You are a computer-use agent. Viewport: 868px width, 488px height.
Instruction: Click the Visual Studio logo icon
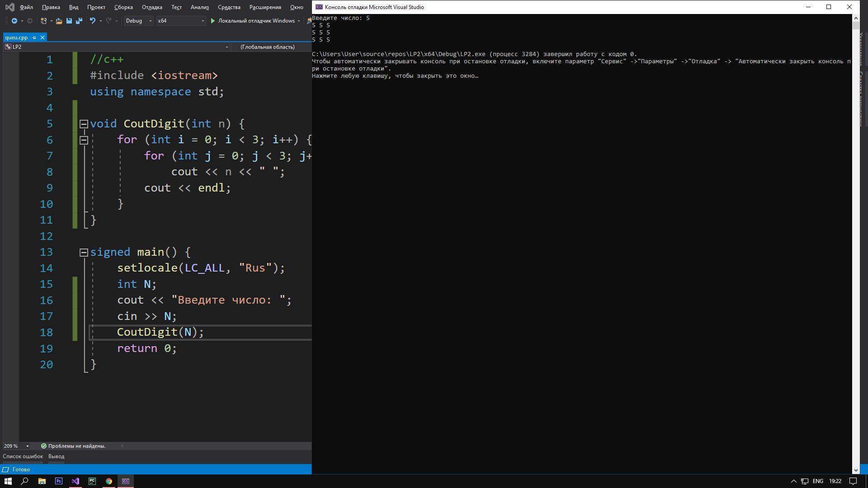tap(9, 7)
